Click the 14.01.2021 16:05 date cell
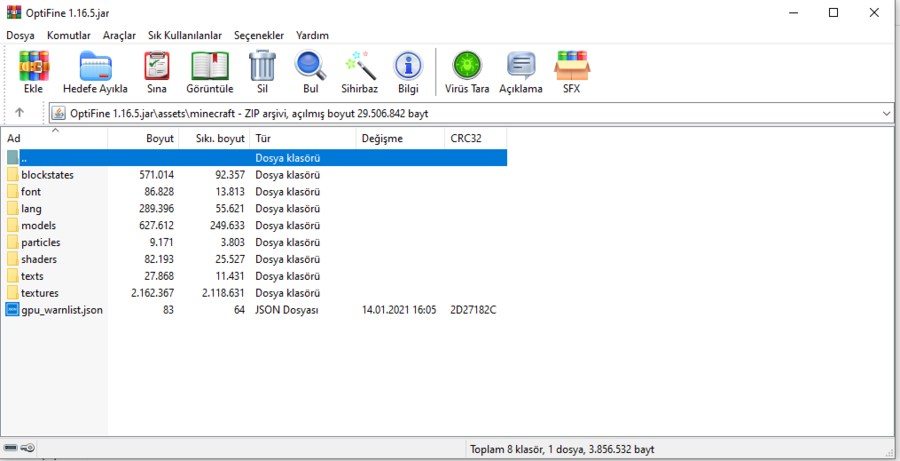 pos(399,310)
